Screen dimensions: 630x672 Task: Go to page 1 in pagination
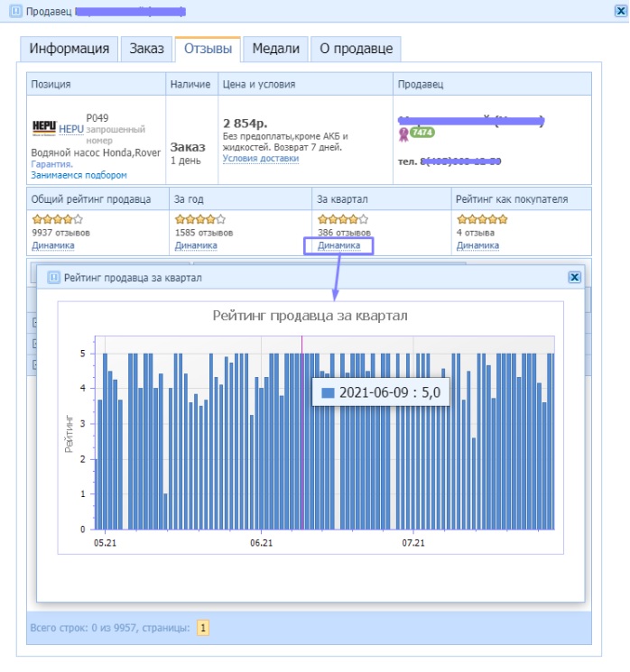(203, 628)
